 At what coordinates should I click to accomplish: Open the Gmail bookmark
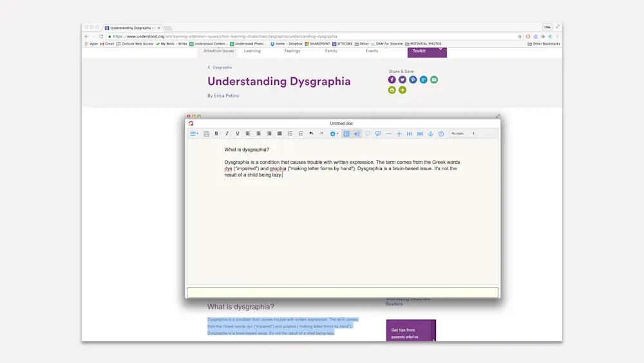click(x=107, y=44)
